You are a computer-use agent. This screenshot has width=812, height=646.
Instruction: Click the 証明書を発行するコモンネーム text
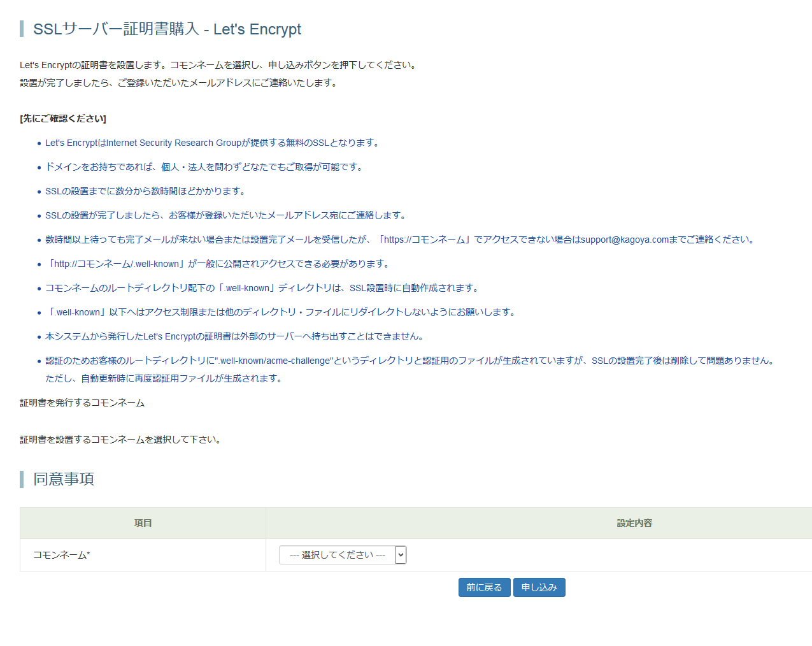82,403
